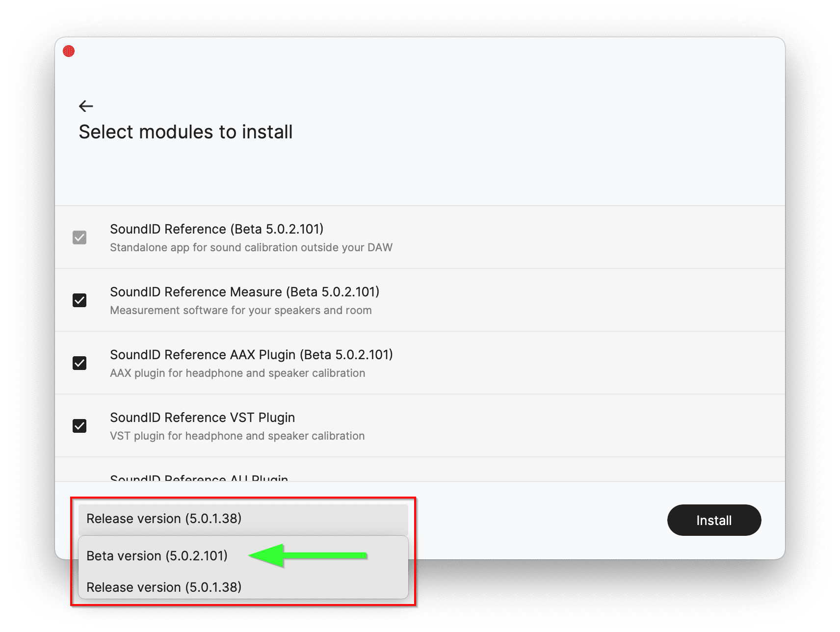
Task: Click the Install button
Action: (714, 520)
